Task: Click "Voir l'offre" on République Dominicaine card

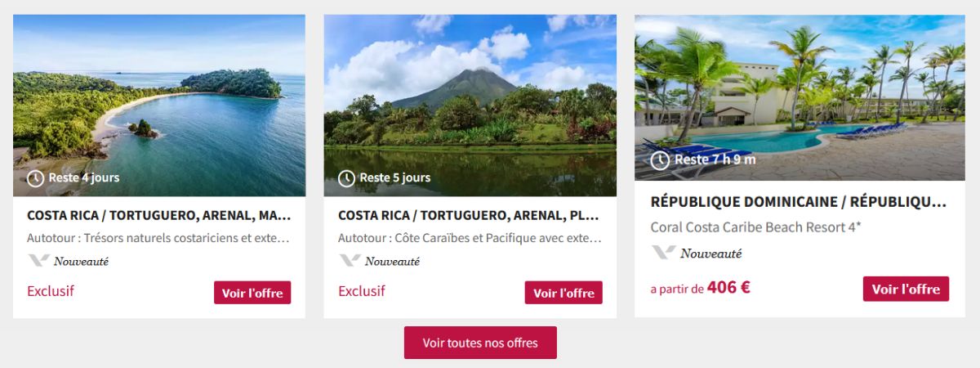Action: (x=906, y=289)
